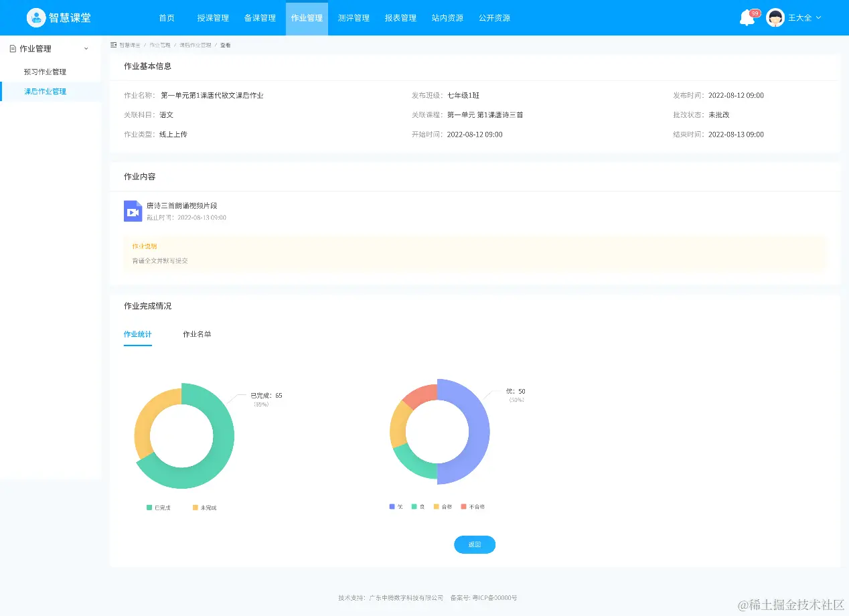This screenshot has width=849, height=616.
Task: Select 预习作业管理 in the sidebar
Action: click(45, 72)
